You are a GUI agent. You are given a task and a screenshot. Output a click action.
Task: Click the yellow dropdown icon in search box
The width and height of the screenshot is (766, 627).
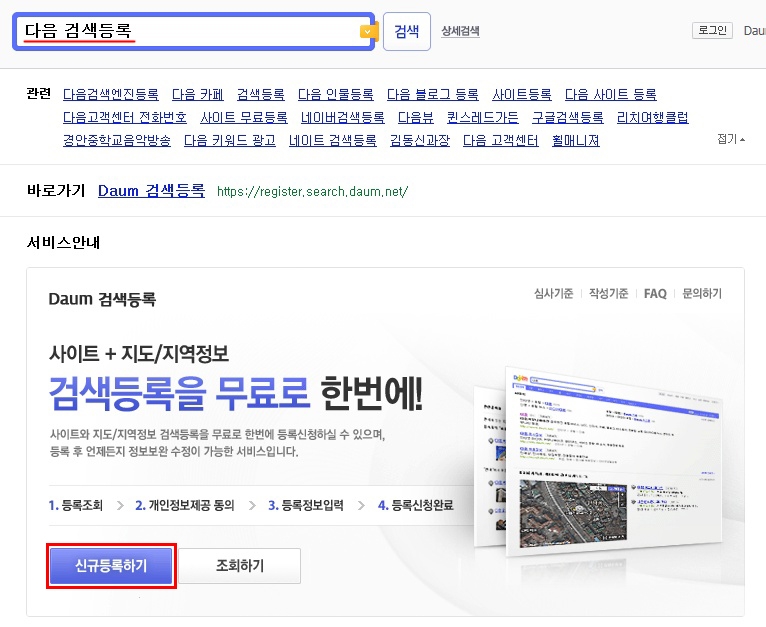pyautogui.click(x=367, y=32)
